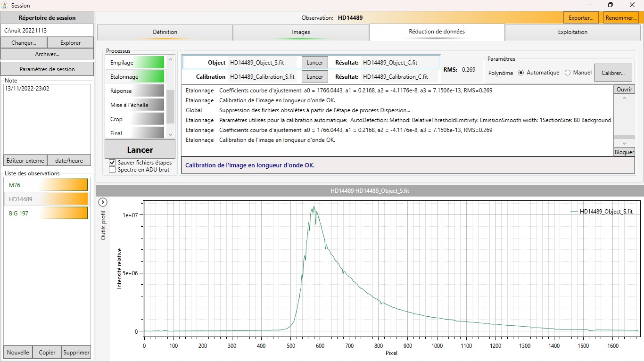Click the Session app icon in title bar
This screenshot has width=644, height=362.
5,5
